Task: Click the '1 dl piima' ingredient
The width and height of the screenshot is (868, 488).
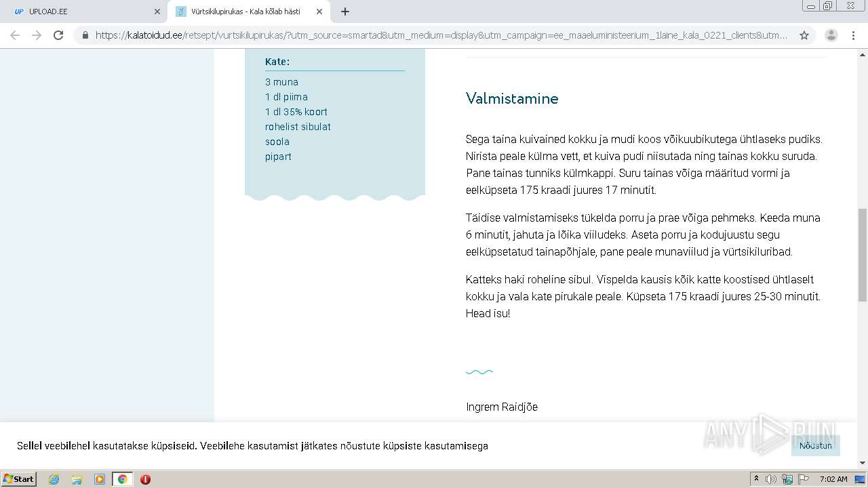Action: [x=286, y=97]
